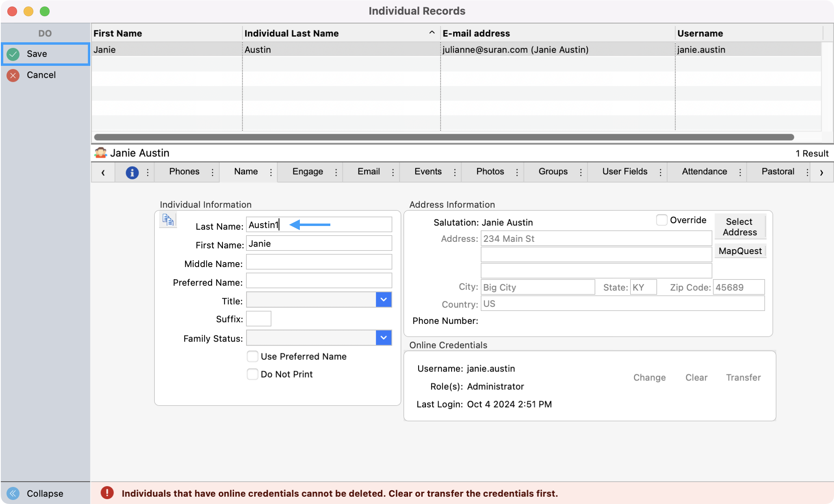Click the Collapse double-arrow icon

point(13,493)
